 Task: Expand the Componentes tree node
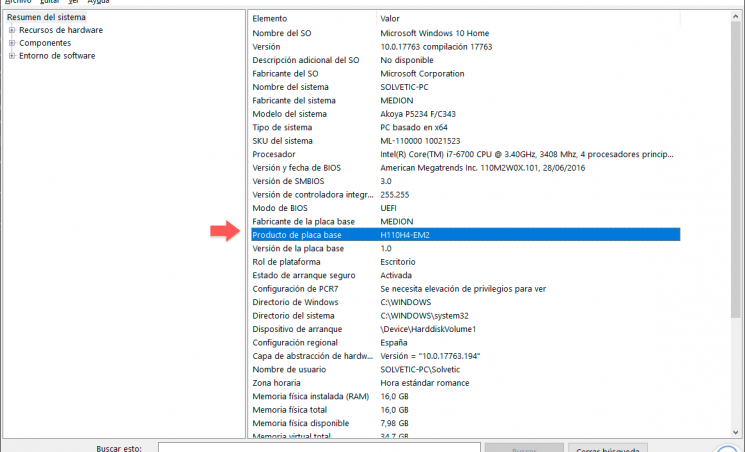click(12, 43)
